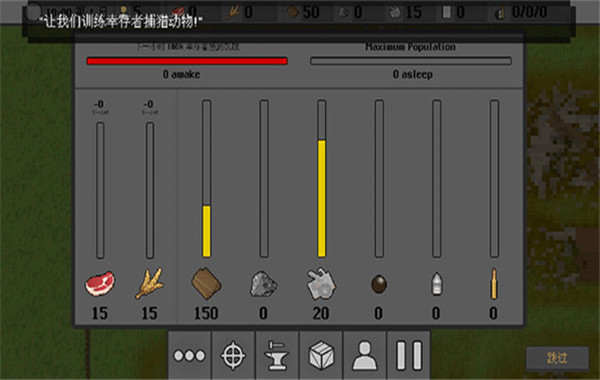Pause the game with the pause button
The image size is (600, 380).
pyautogui.click(x=409, y=356)
